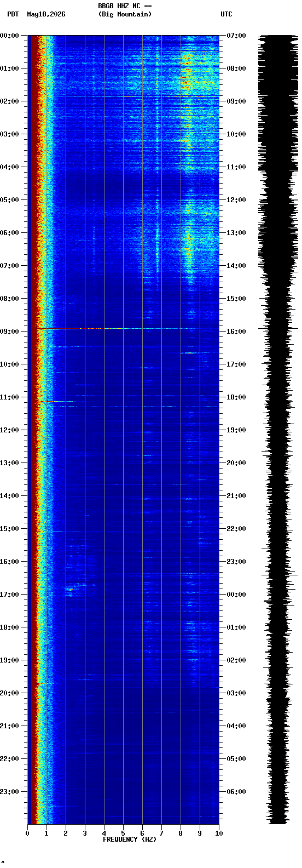
Task: Click the seismogram amplitude trace beside the spectrogram
Action: [x=278, y=430]
